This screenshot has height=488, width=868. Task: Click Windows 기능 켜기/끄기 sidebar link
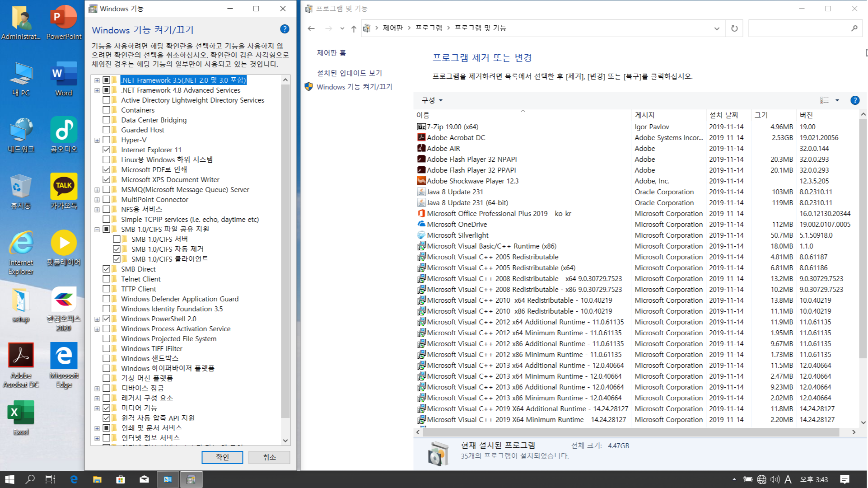point(354,87)
